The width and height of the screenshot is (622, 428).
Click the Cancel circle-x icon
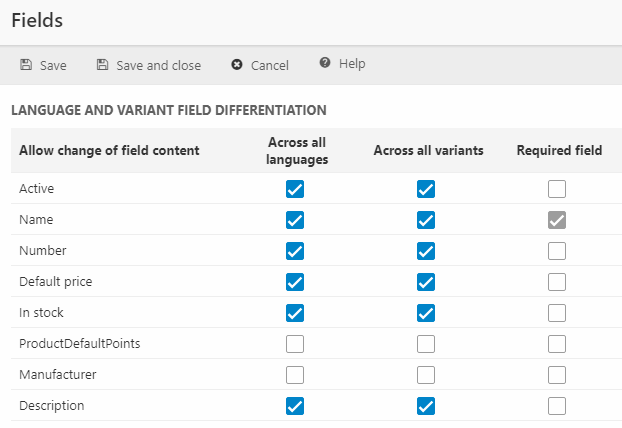(x=237, y=65)
